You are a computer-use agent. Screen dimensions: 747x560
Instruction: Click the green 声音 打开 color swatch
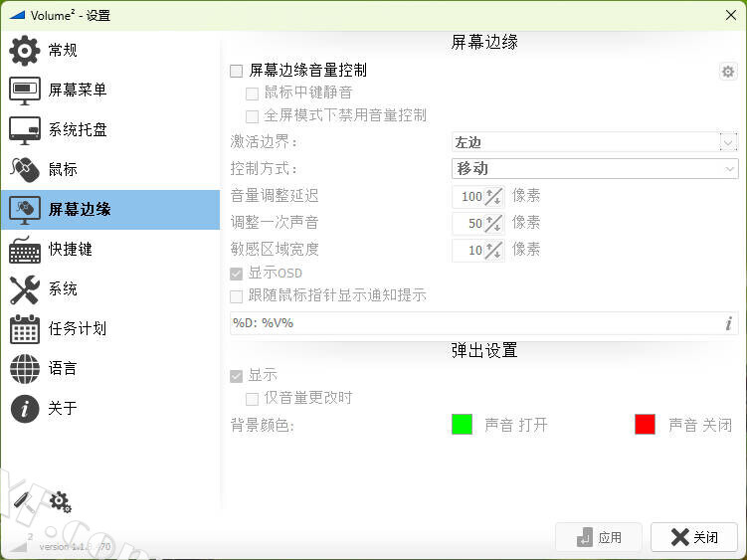click(x=462, y=425)
